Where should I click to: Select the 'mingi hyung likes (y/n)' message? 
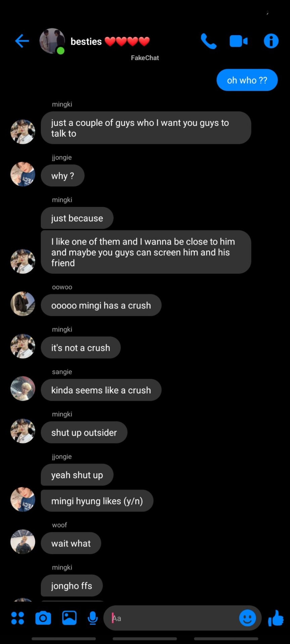[x=97, y=501]
